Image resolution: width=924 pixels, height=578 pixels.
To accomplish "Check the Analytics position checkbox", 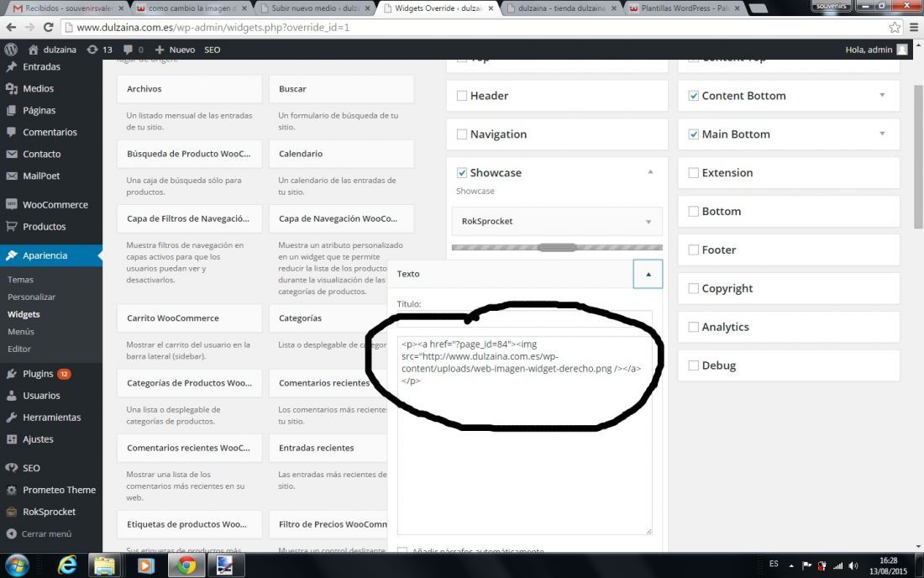I will [x=694, y=327].
